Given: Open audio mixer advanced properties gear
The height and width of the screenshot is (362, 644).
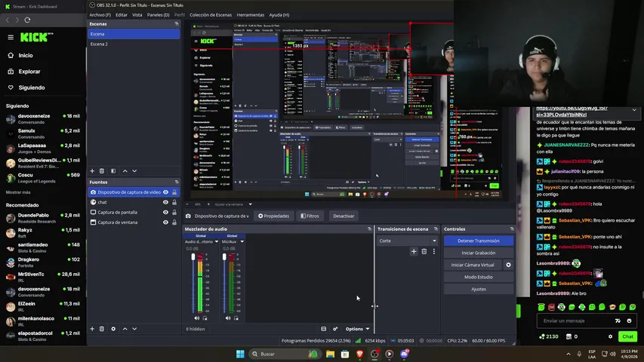Looking at the screenshot, I should [335, 329].
